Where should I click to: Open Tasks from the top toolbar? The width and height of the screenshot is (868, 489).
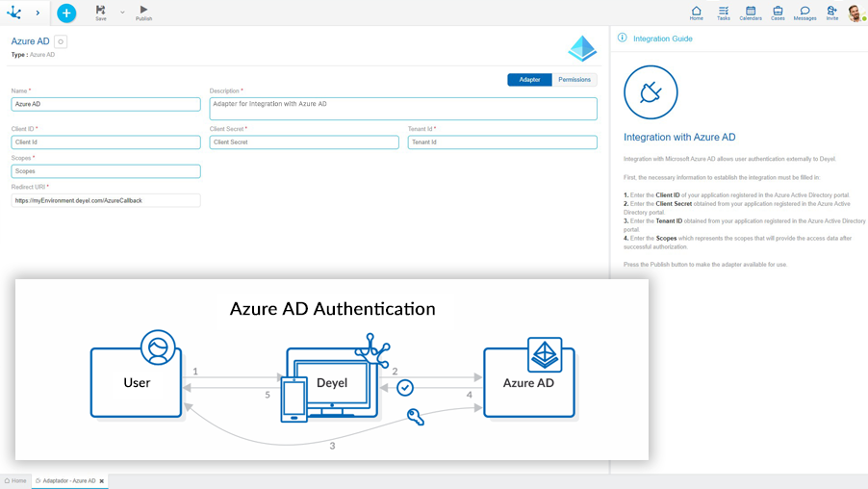724,13
